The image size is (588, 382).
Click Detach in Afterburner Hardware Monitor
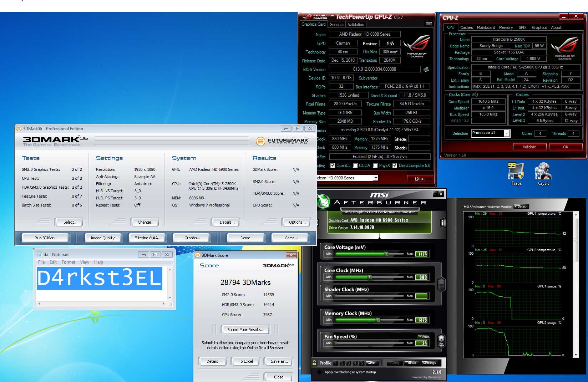(521, 207)
